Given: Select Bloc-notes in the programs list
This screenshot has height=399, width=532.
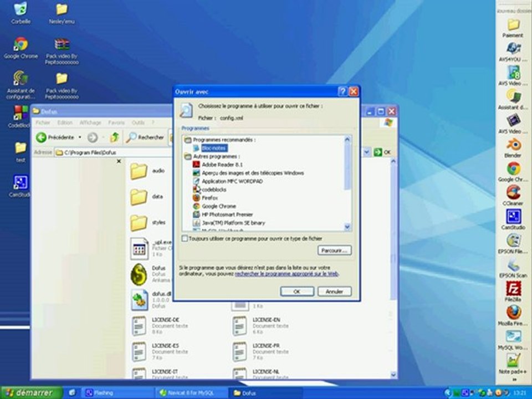Looking at the screenshot, I should pos(214,148).
